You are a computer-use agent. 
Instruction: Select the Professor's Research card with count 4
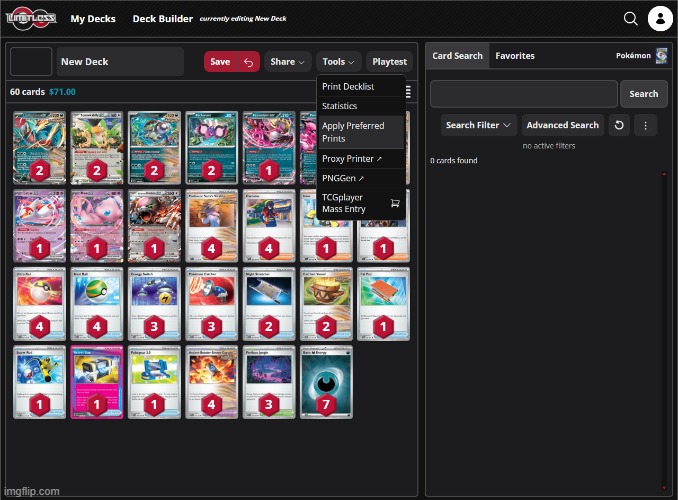click(x=211, y=226)
